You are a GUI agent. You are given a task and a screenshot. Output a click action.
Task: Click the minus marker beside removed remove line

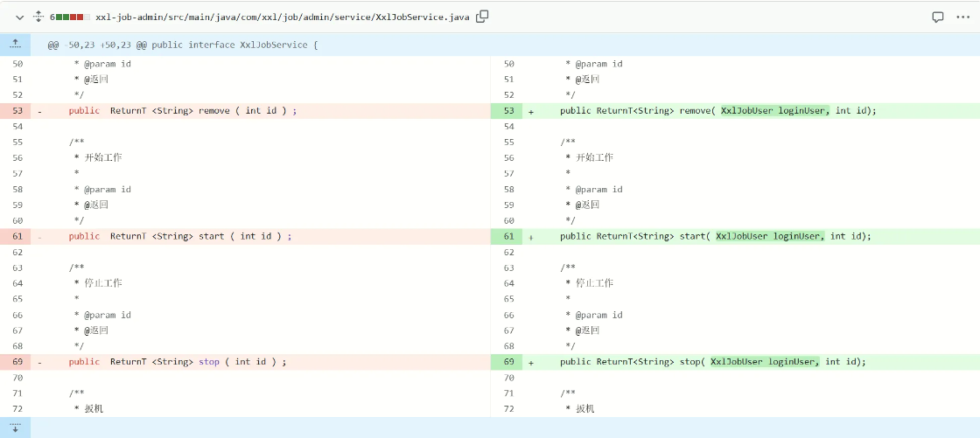(x=39, y=111)
